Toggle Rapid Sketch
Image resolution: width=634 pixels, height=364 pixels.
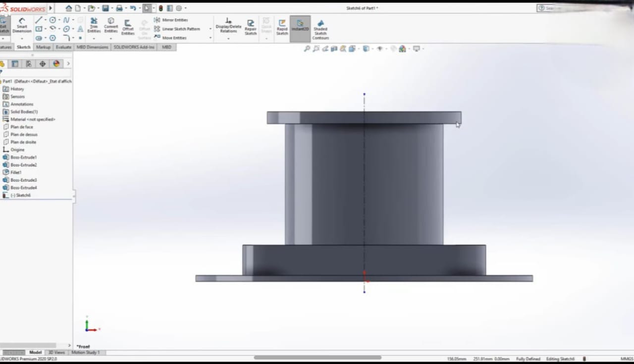tap(282, 27)
